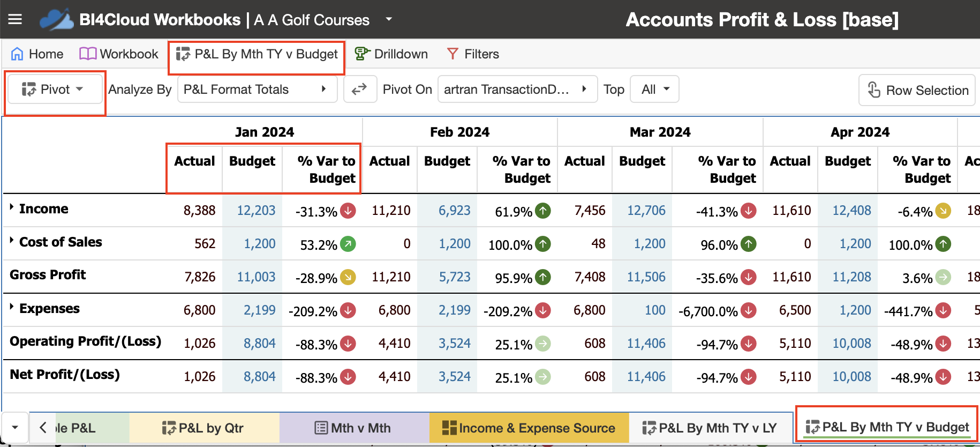Click the green arrow beside Cost of Sales 96.0%
980x447 pixels.
click(x=749, y=244)
